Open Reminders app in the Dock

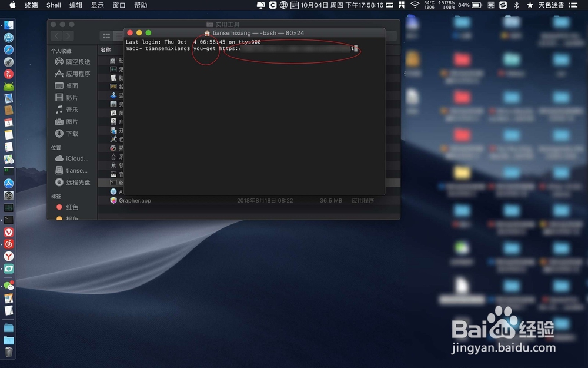(9, 147)
